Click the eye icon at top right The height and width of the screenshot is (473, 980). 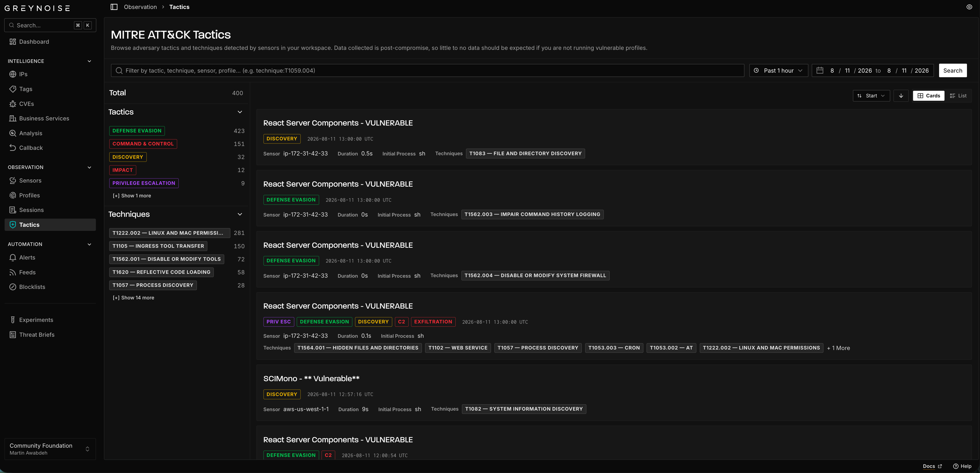(x=969, y=7)
